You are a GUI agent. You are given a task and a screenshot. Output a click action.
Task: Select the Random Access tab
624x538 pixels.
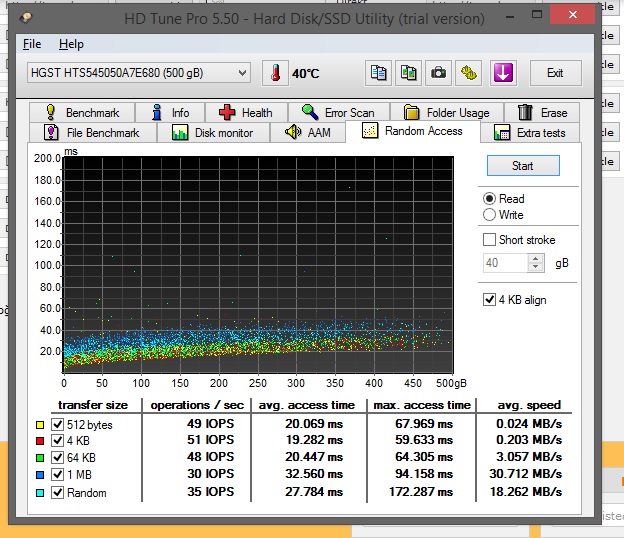coord(413,131)
